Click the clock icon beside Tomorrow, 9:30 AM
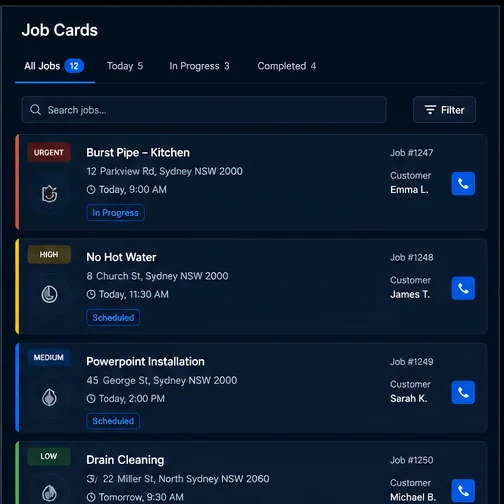504x504 pixels. pyautogui.click(x=91, y=497)
